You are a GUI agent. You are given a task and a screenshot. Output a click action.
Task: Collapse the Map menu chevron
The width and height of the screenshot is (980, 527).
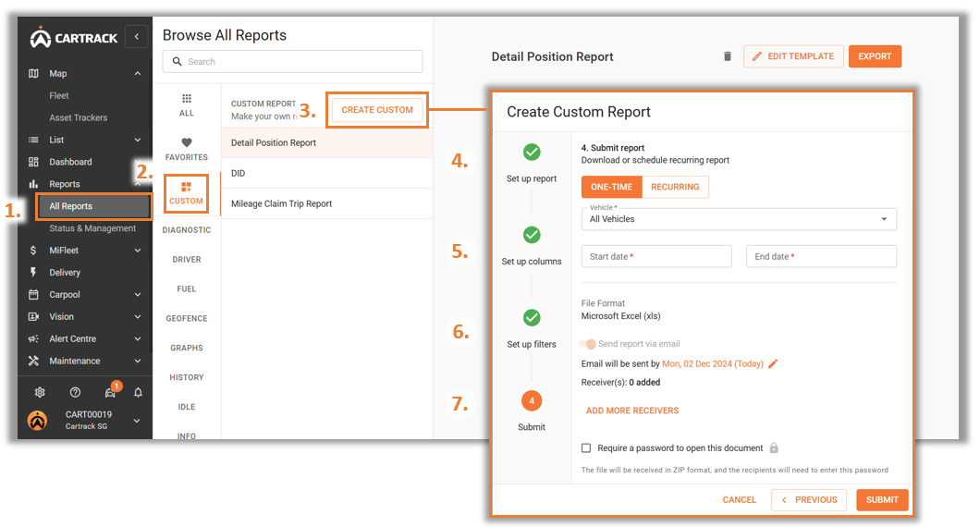point(138,74)
